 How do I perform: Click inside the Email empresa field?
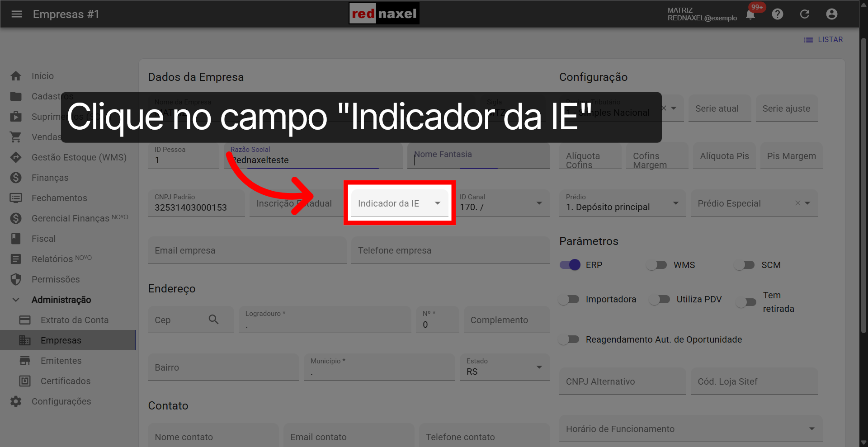[246, 250]
